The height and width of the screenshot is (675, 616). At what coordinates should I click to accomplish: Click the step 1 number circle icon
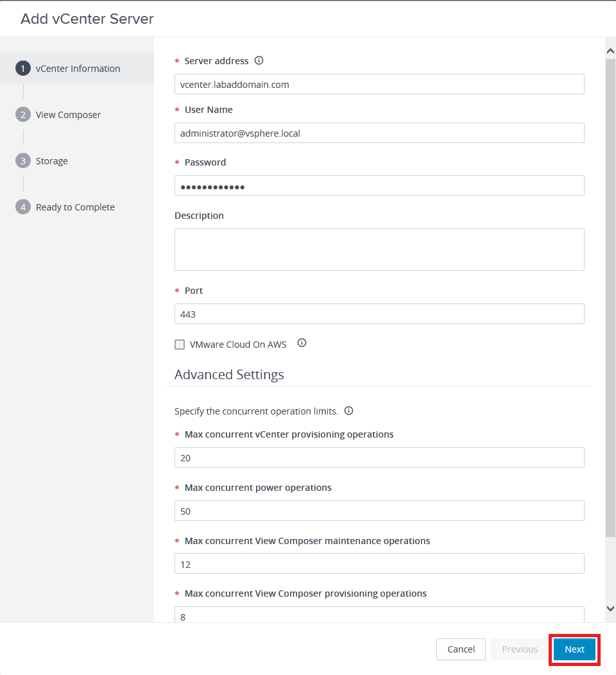[23, 69]
